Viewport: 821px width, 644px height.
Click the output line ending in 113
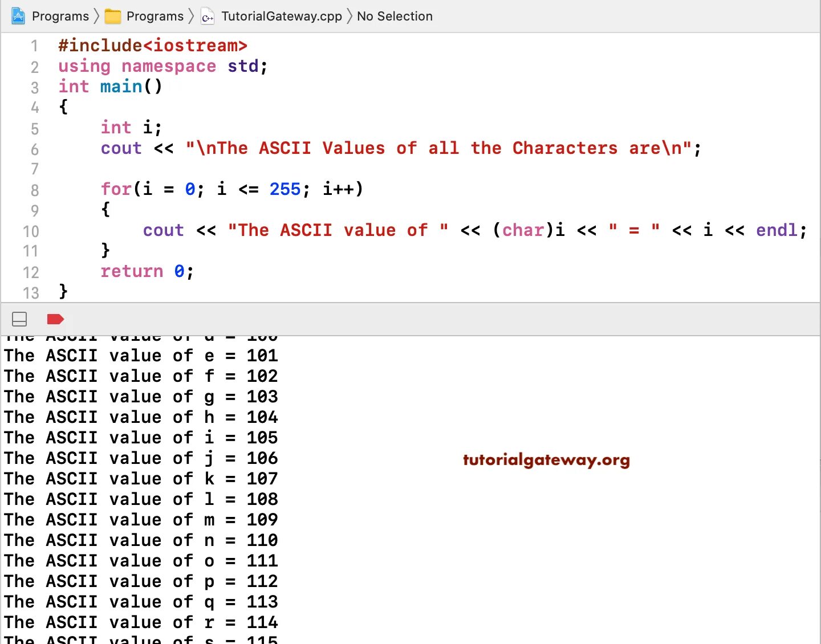[141, 602]
